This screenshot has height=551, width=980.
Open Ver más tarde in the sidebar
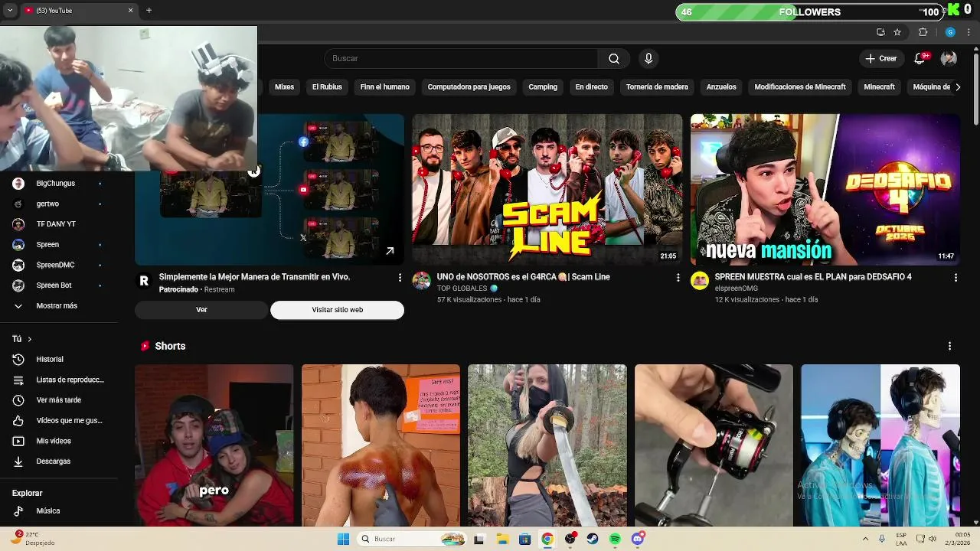[59, 400]
